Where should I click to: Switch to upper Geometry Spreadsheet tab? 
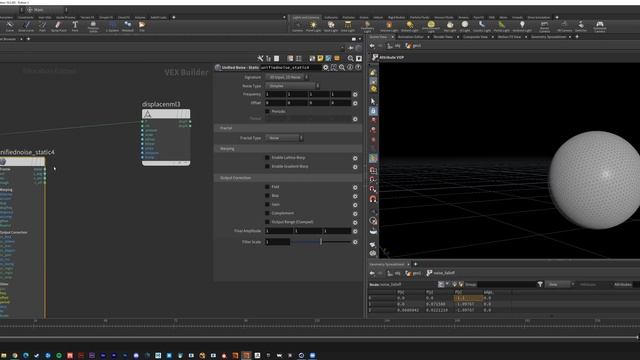click(x=549, y=37)
